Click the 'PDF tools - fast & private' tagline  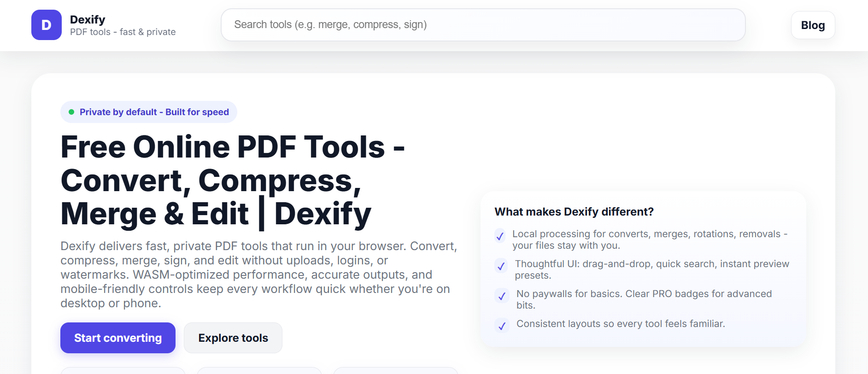pos(123,32)
